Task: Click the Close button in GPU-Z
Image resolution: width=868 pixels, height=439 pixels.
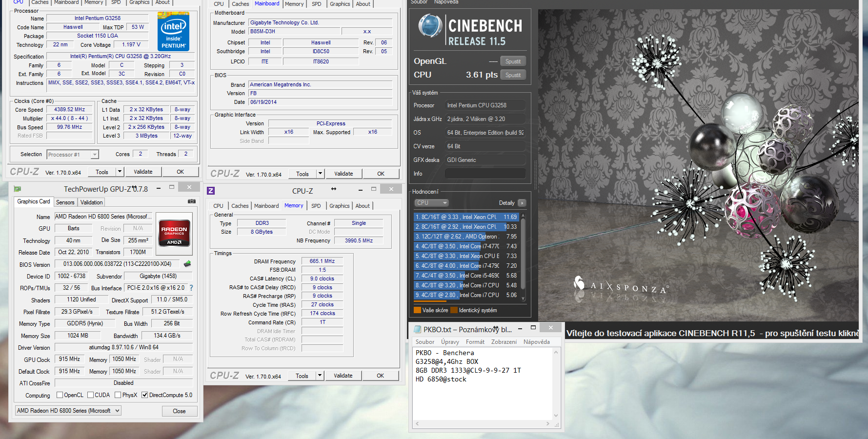Action: [x=179, y=411]
